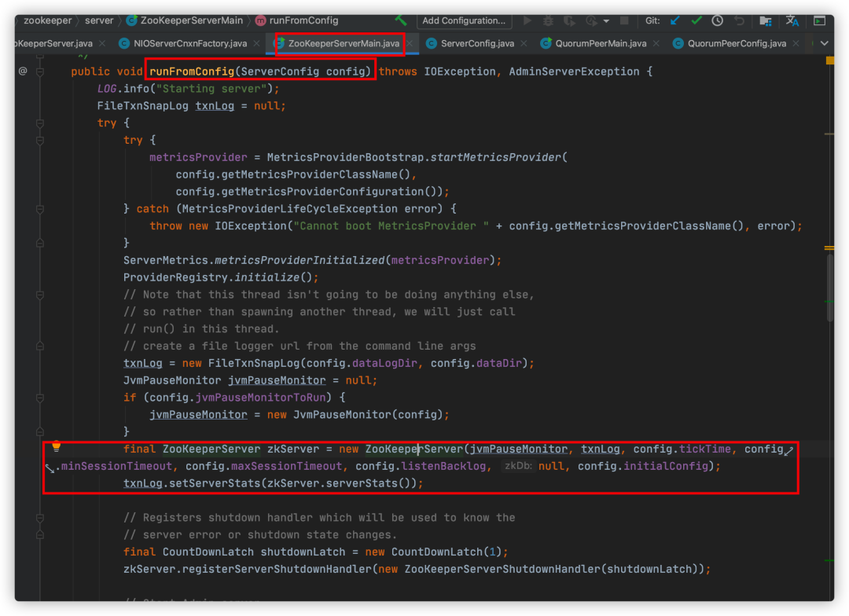The height and width of the screenshot is (616, 849).
Task: Click the AdminServerException in throws clause
Action: (x=574, y=71)
